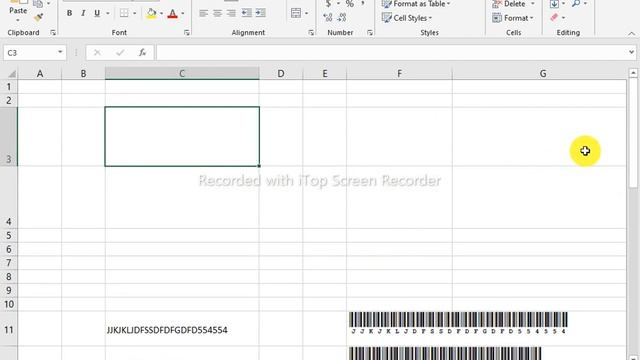The image size is (640, 360).
Task: Apply red font color
Action: point(173,13)
